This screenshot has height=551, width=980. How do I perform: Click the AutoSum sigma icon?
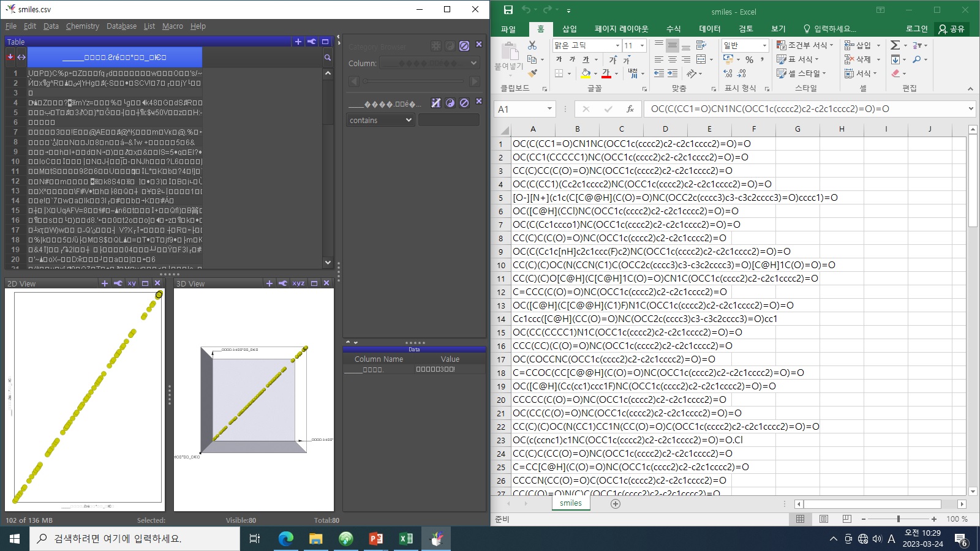point(895,45)
